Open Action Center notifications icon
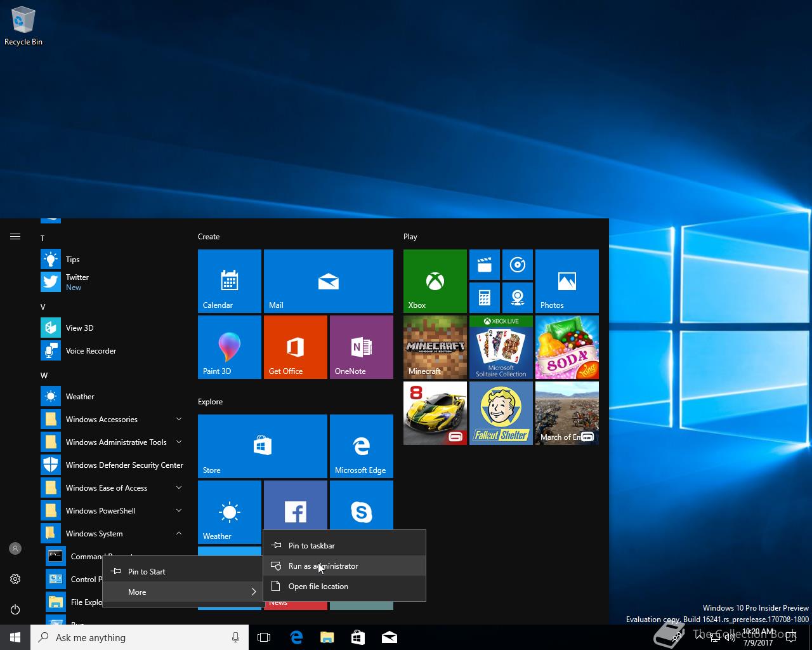812x650 pixels. (x=790, y=637)
